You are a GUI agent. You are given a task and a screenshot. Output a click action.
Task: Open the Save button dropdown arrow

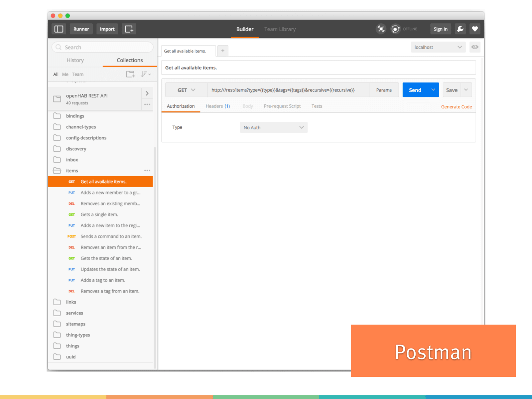466,90
